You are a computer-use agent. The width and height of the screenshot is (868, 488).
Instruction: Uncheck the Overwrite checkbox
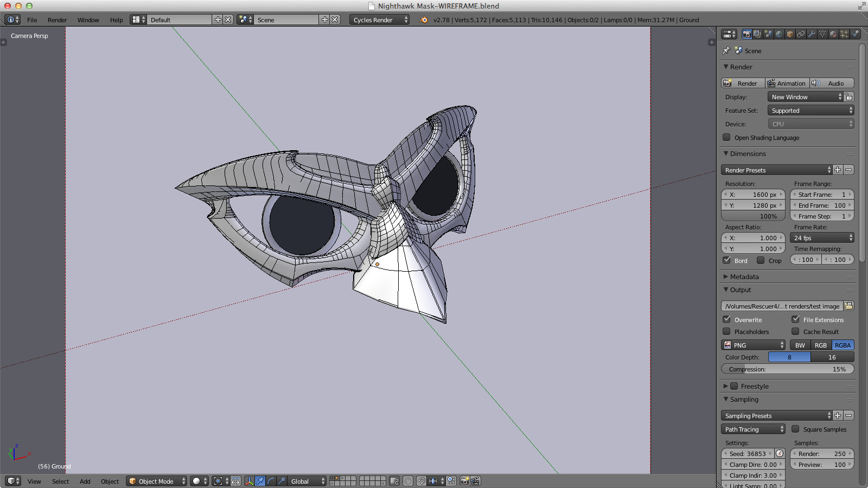pyautogui.click(x=726, y=319)
